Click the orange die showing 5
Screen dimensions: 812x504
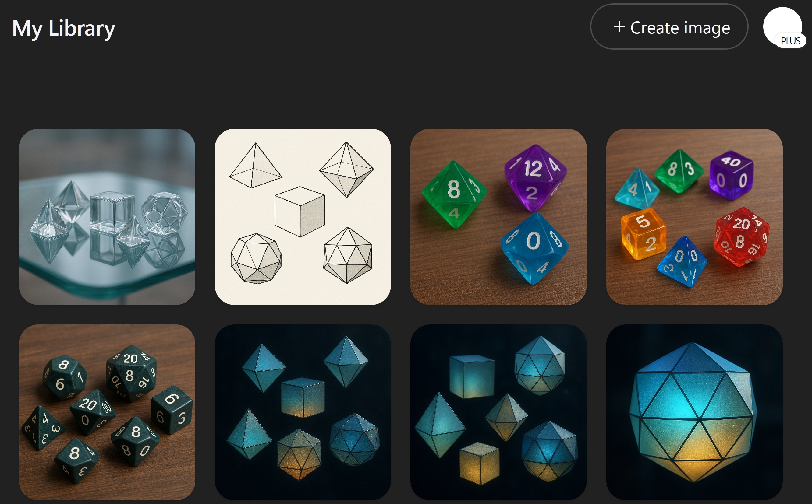(x=644, y=234)
